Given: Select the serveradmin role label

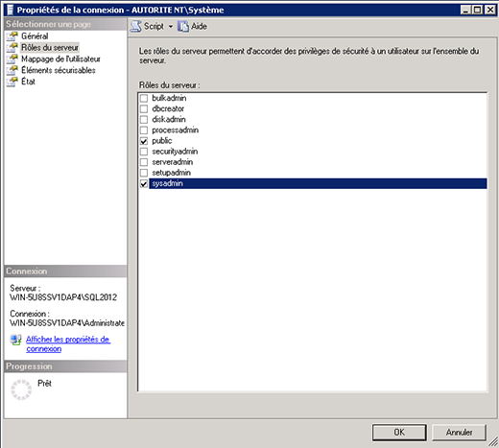Looking at the screenshot, I should tap(172, 162).
